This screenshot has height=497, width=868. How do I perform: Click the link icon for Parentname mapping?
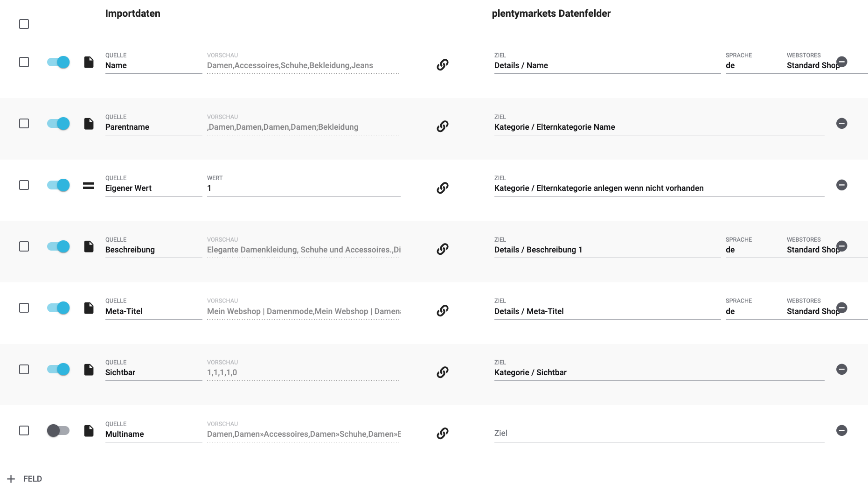(442, 126)
